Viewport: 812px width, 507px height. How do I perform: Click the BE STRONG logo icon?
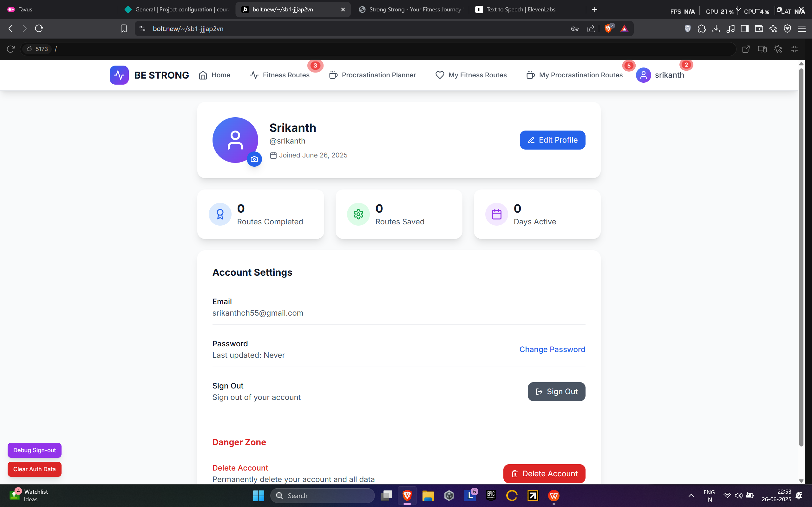(x=119, y=75)
